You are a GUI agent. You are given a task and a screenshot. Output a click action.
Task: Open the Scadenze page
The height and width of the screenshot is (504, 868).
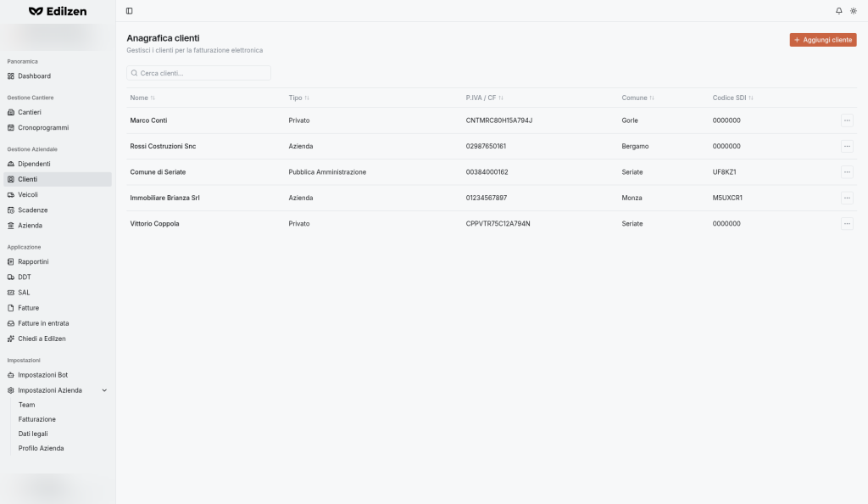[x=58, y=210]
